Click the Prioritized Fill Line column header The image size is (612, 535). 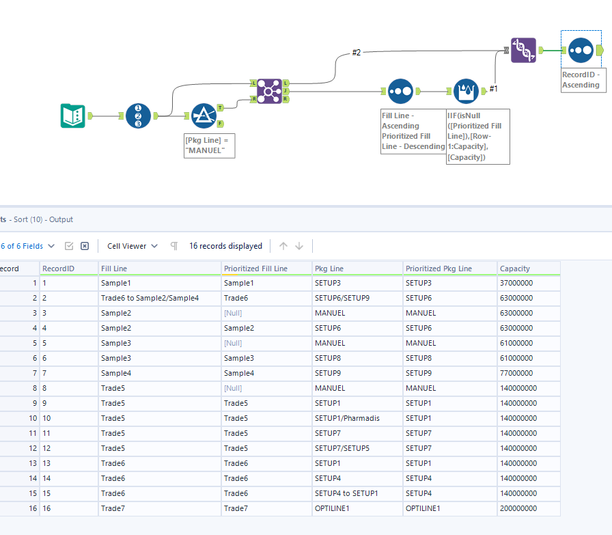click(x=267, y=268)
